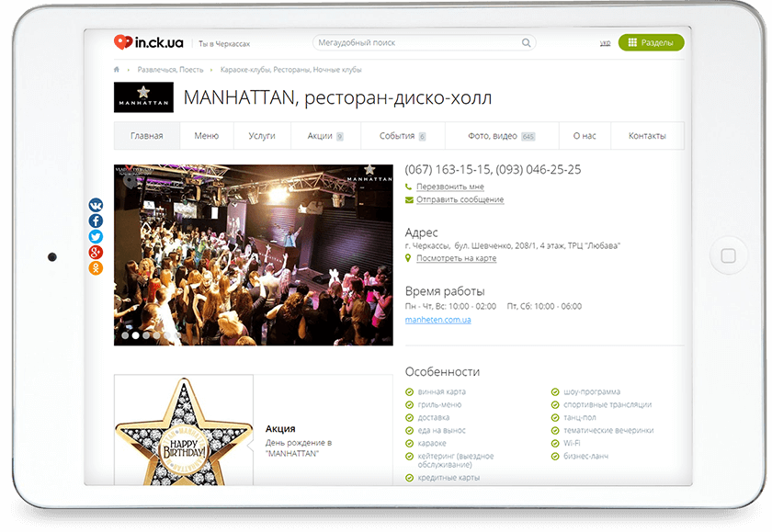Share page on Twitter
This screenshot has width=772, height=532.
point(96,236)
